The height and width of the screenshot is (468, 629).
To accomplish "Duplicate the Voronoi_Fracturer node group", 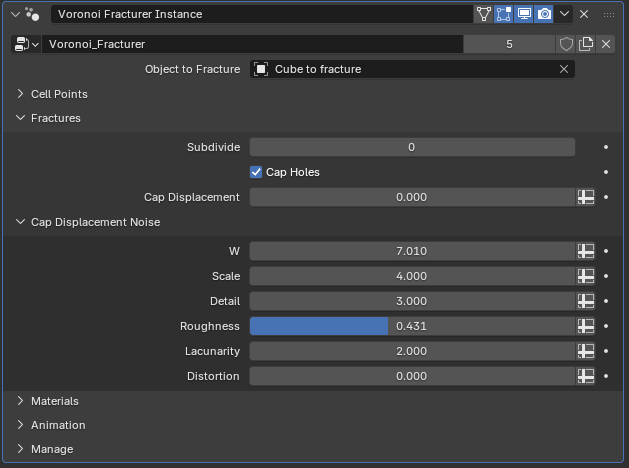I will pyautogui.click(x=586, y=44).
